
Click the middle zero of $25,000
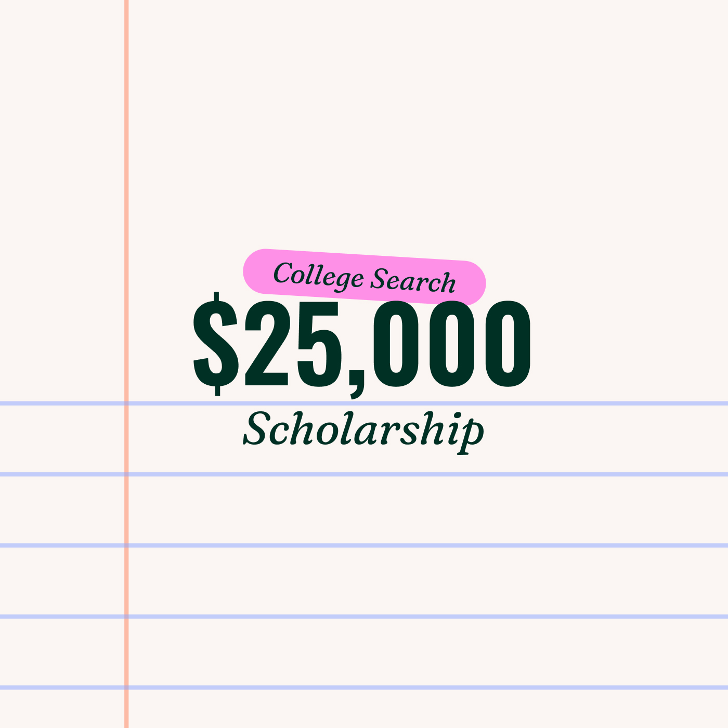point(451,343)
